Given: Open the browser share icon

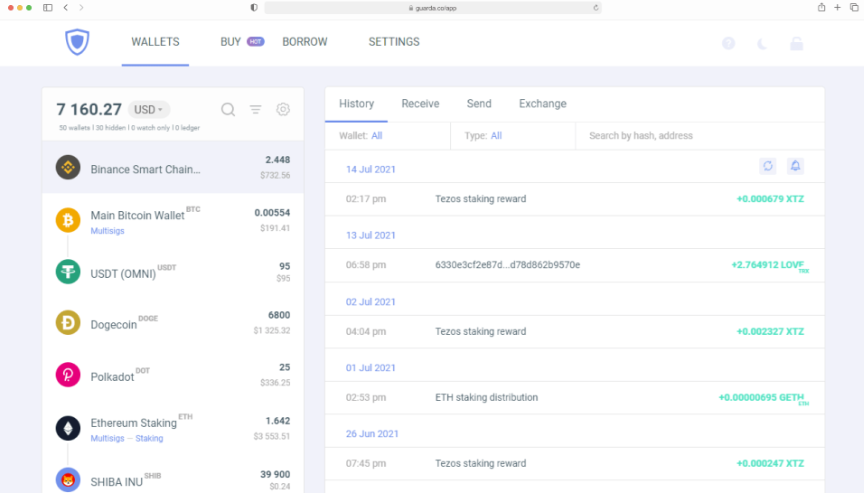Looking at the screenshot, I should point(822,7).
